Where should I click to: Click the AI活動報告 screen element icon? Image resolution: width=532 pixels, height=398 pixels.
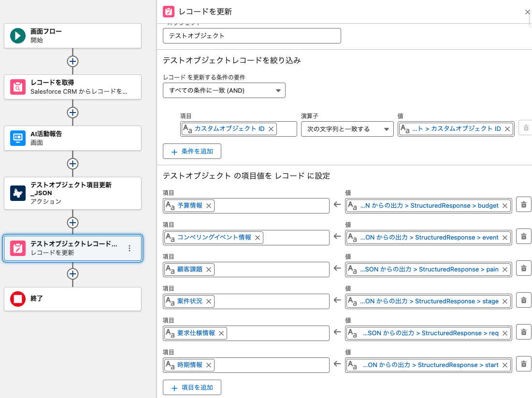tap(18, 138)
